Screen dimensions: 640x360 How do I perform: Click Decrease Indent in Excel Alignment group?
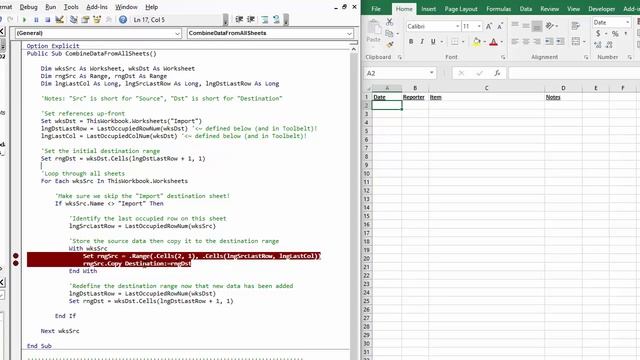549,42
